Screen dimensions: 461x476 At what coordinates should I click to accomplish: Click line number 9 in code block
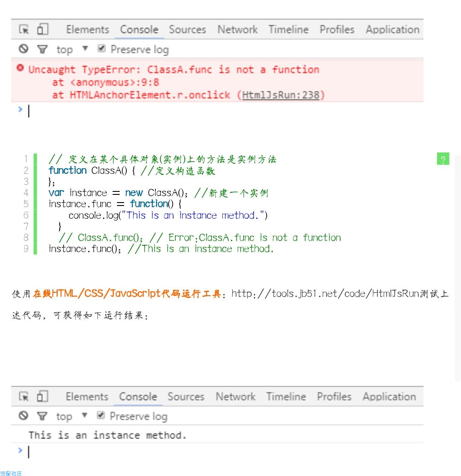click(26, 249)
